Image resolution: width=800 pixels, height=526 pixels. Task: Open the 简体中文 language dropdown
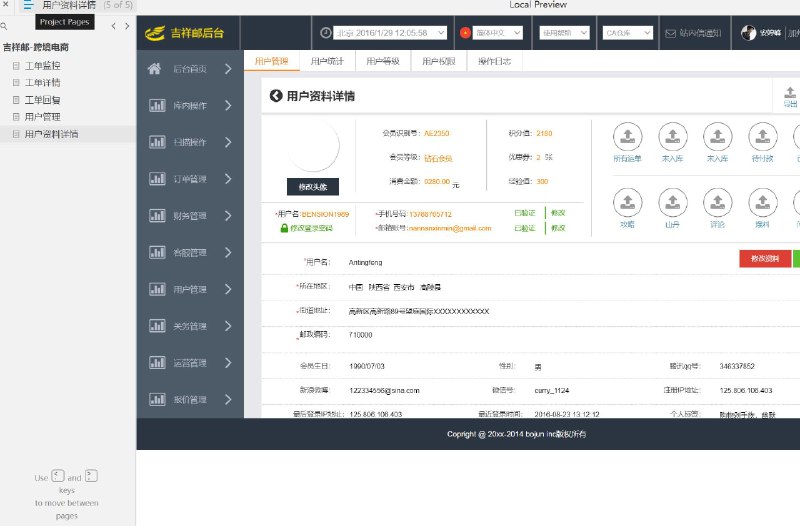click(x=497, y=33)
